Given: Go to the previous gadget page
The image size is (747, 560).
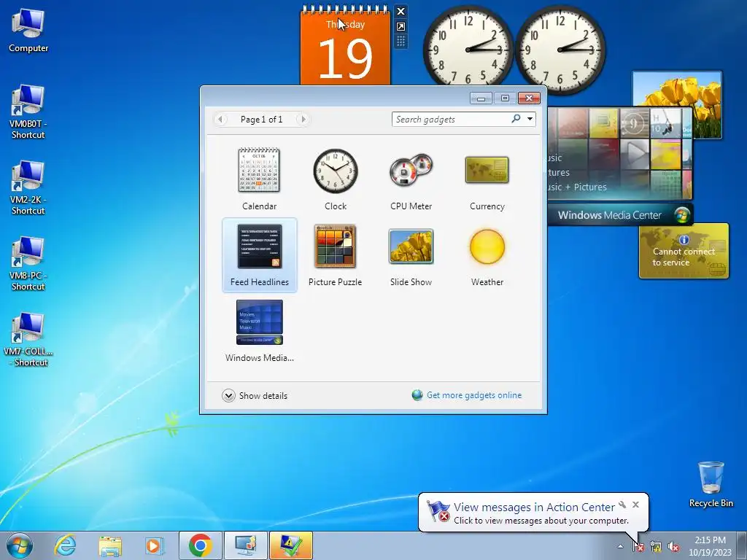Looking at the screenshot, I should (220, 119).
